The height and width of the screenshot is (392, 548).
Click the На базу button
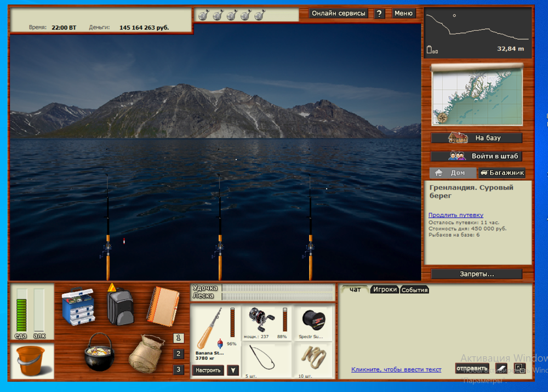pos(477,138)
